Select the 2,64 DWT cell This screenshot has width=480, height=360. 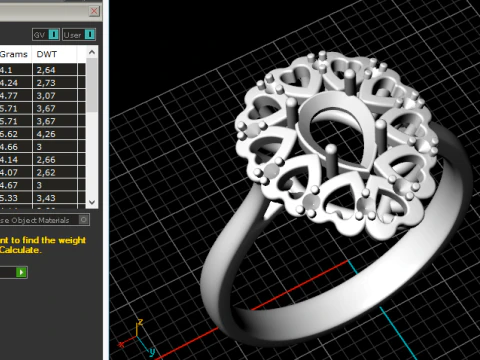[x=55, y=70]
